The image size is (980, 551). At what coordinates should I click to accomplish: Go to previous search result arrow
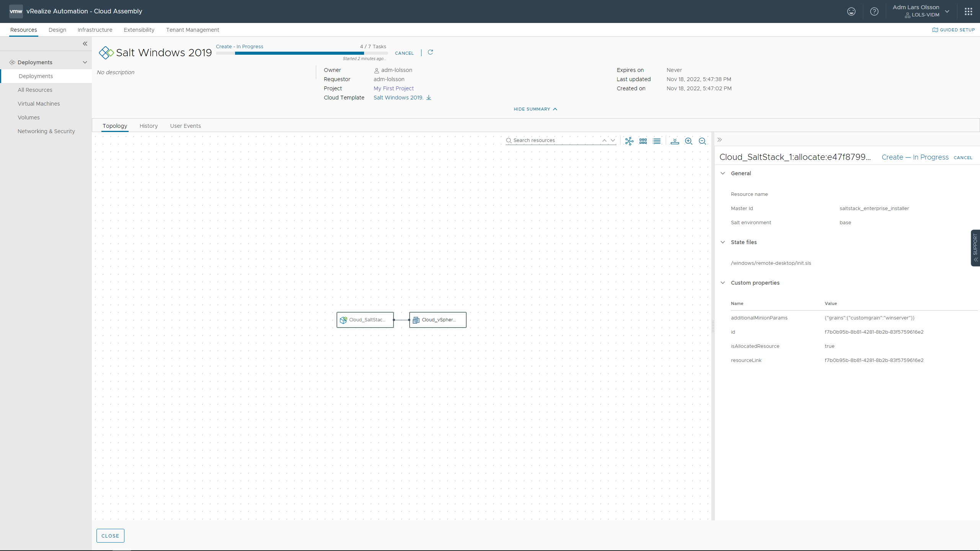[x=604, y=140]
